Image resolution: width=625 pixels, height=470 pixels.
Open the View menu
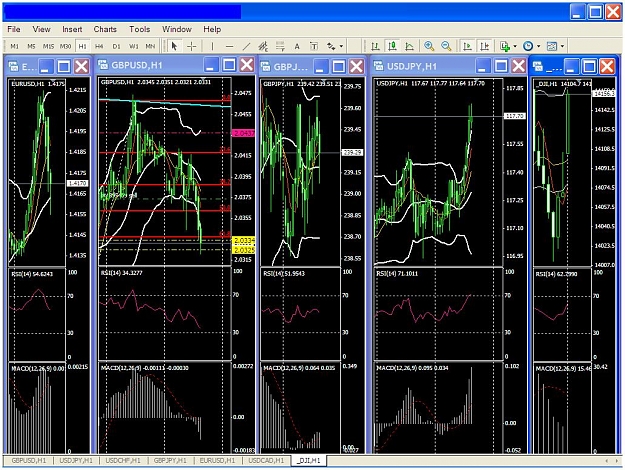pos(41,29)
